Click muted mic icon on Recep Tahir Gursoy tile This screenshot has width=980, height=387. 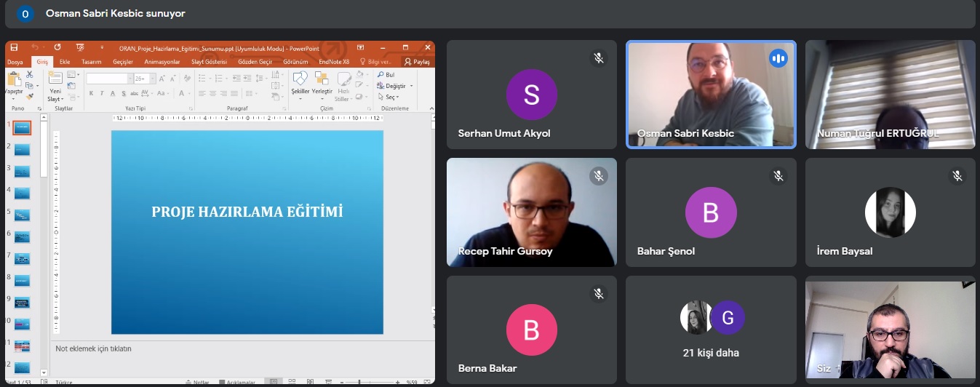pos(599,176)
